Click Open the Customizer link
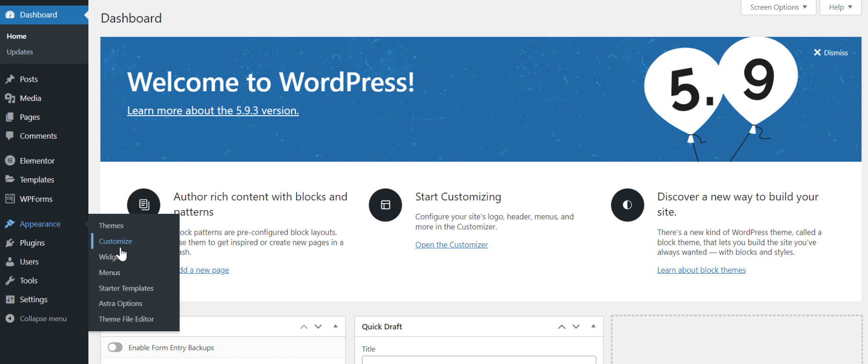The height and width of the screenshot is (364, 868). pyautogui.click(x=451, y=245)
